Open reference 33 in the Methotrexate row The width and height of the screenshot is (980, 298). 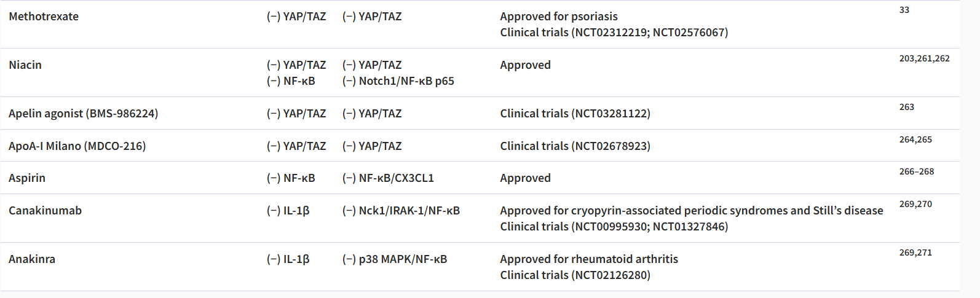[904, 10]
